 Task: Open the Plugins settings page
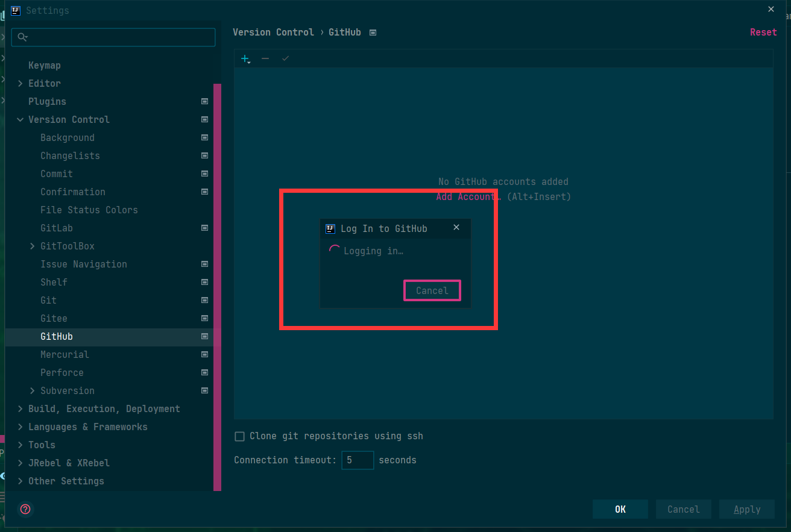point(47,101)
